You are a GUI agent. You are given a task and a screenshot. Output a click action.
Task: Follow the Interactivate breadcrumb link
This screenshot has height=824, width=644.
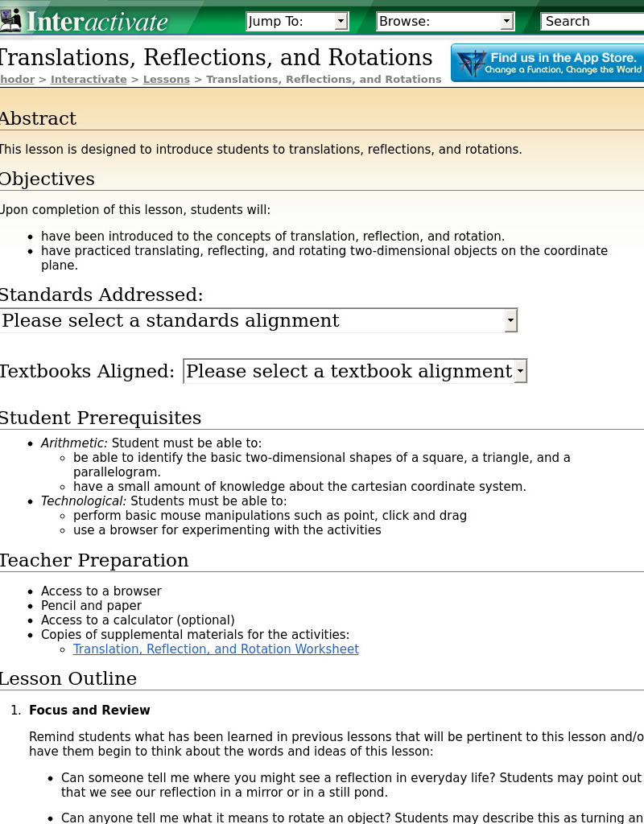89,79
